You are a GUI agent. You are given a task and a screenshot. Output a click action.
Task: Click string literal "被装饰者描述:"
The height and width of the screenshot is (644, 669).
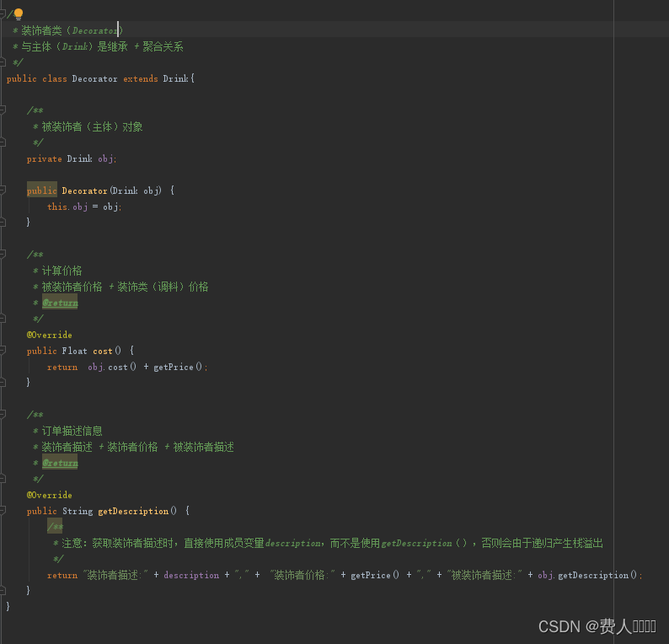click(x=484, y=575)
